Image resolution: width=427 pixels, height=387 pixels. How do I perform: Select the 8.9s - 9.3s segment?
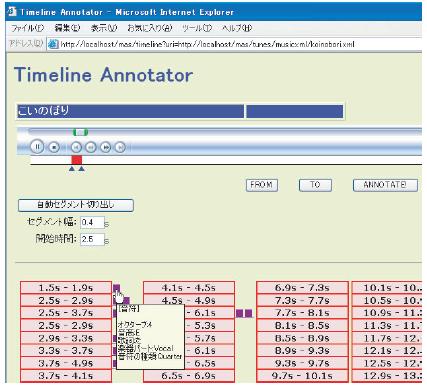(x=302, y=350)
